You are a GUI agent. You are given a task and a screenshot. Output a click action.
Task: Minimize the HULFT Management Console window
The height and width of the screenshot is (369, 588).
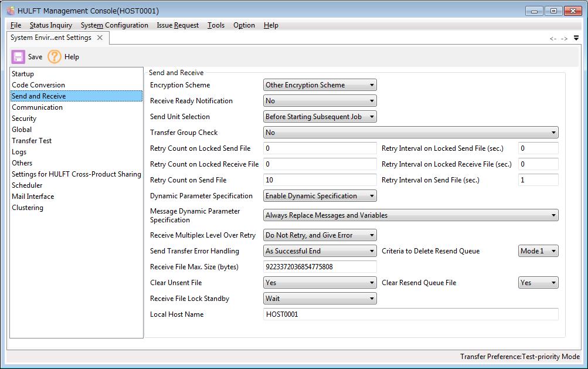[x=535, y=11]
